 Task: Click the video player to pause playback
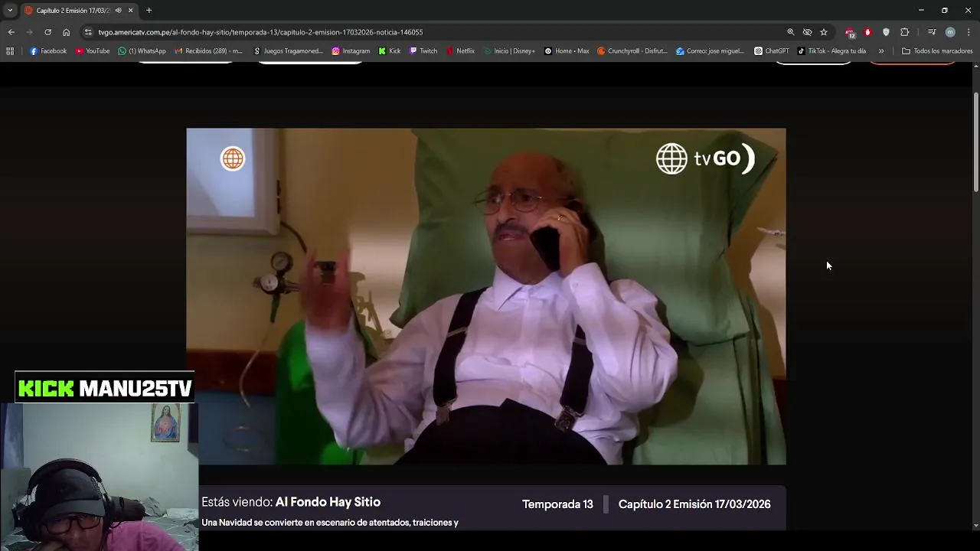coord(486,296)
